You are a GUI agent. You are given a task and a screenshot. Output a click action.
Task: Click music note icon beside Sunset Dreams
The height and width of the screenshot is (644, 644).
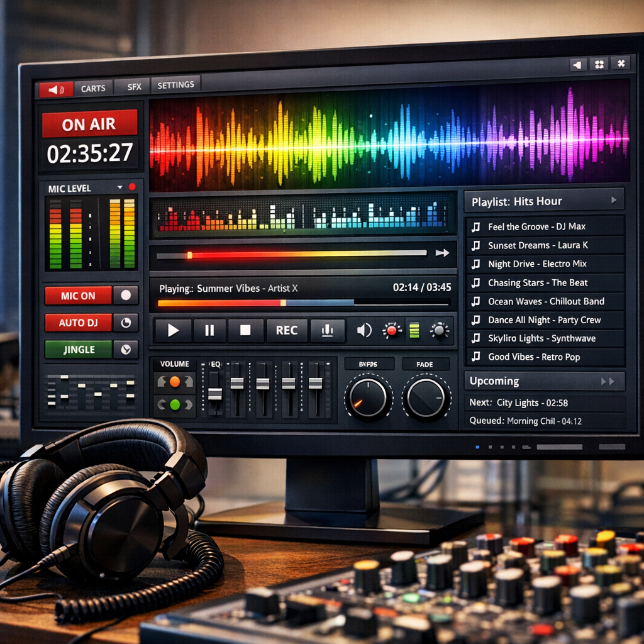pyautogui.click(x=476, y=246)
